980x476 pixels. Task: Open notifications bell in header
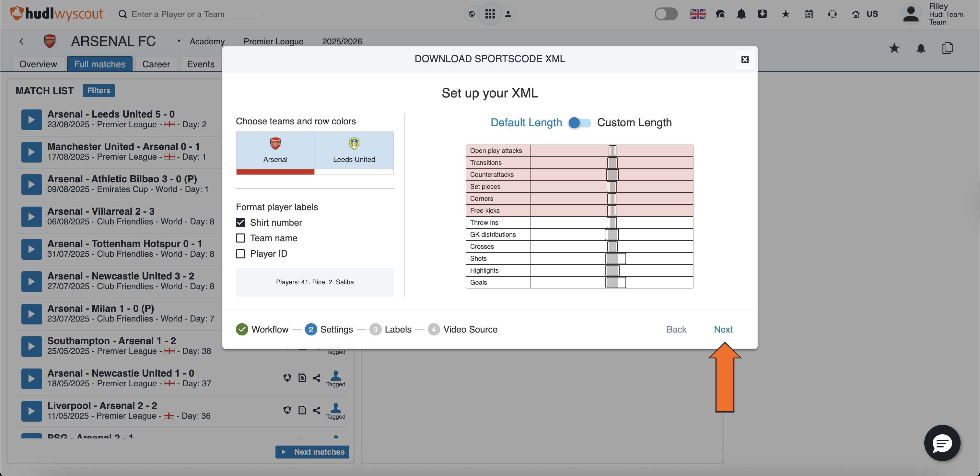[741, 14]
